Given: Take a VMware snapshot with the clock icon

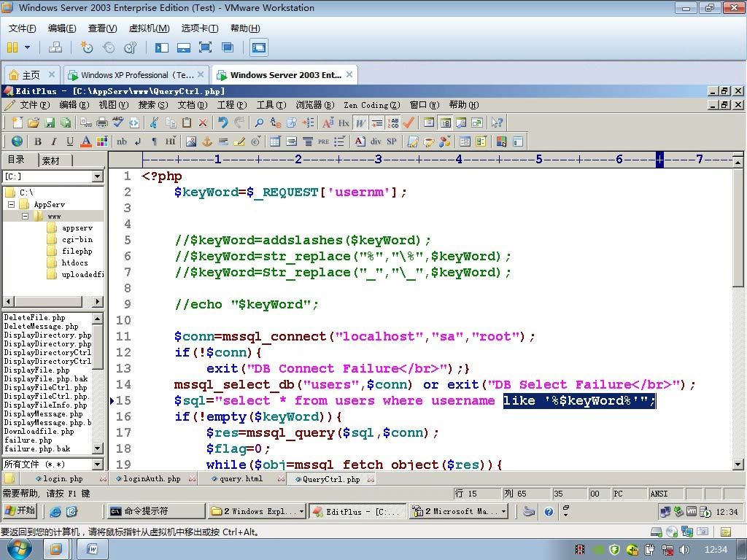Looking at the screenshot, I should click(86, 47).
